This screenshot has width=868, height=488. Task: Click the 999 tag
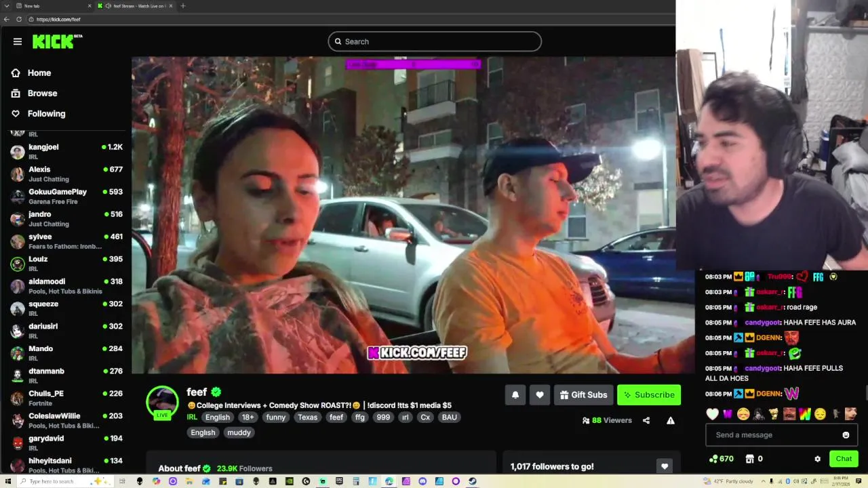pos(384,417)
